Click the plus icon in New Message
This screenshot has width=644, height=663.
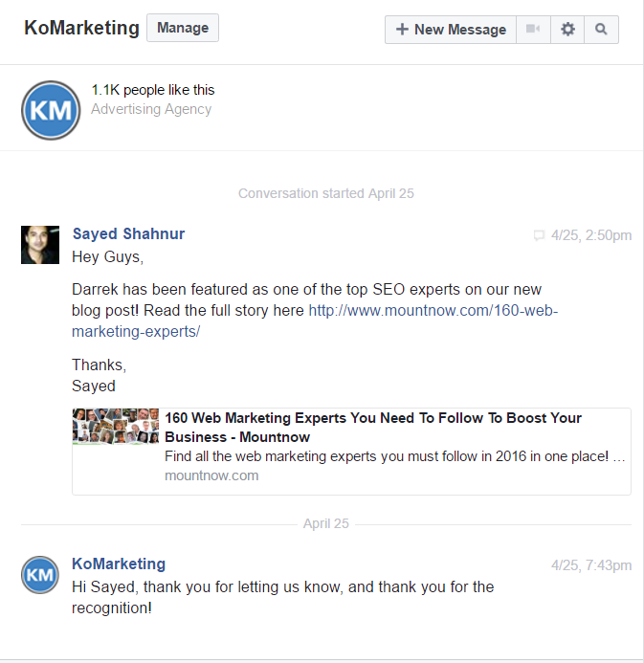tap(402, 30)
